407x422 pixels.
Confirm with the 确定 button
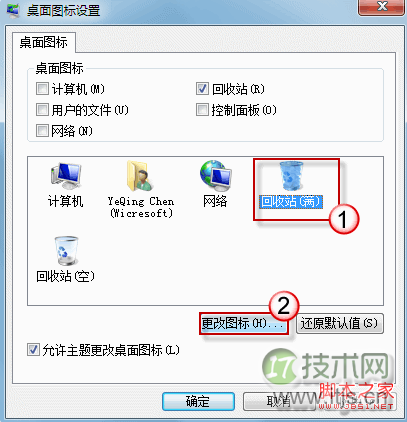[x=198, y=401]
